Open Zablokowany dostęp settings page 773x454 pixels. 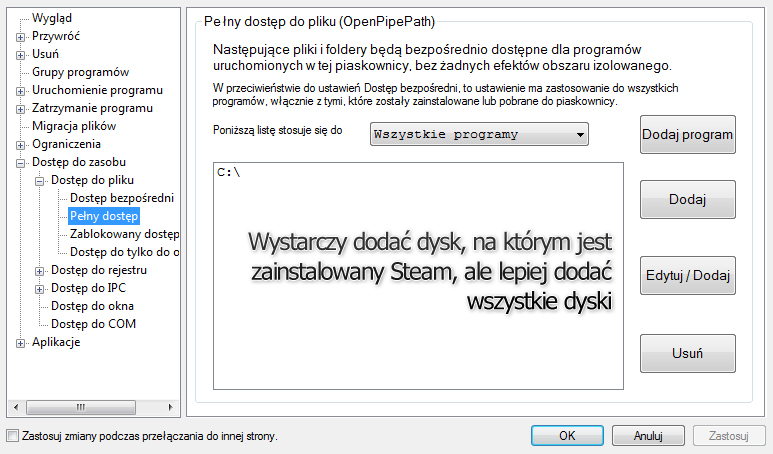[124, 234]
